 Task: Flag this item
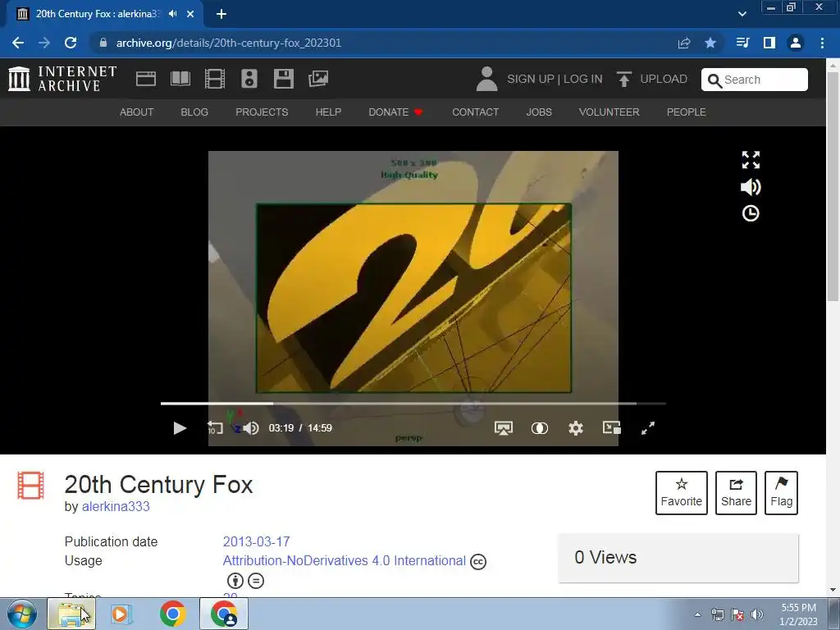pos(781,493)
